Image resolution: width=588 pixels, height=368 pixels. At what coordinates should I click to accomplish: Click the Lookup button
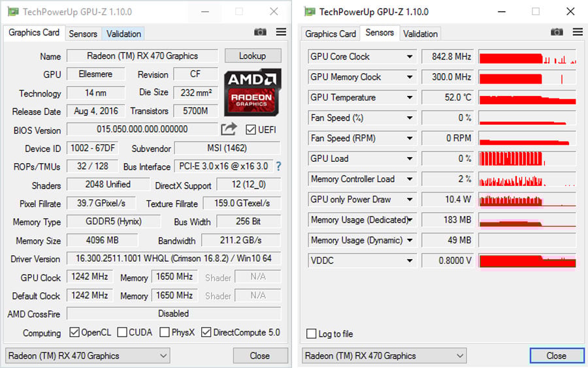coord(253,55)
